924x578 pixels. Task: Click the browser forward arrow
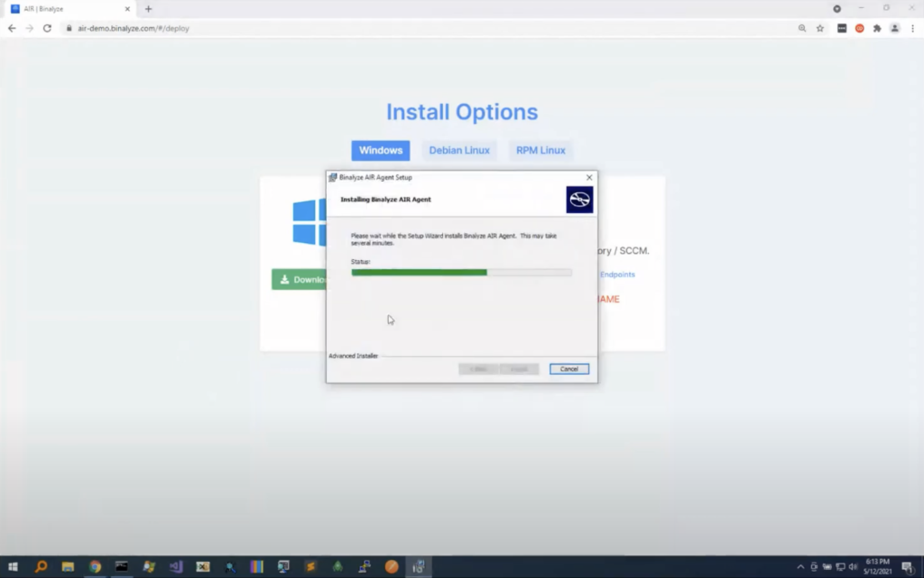[x=30, y=28]
